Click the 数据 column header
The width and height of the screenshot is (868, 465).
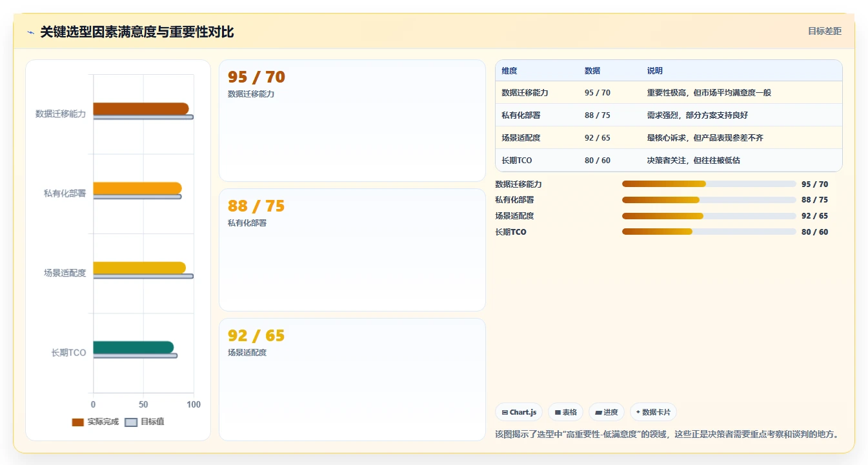coord(592,71)
